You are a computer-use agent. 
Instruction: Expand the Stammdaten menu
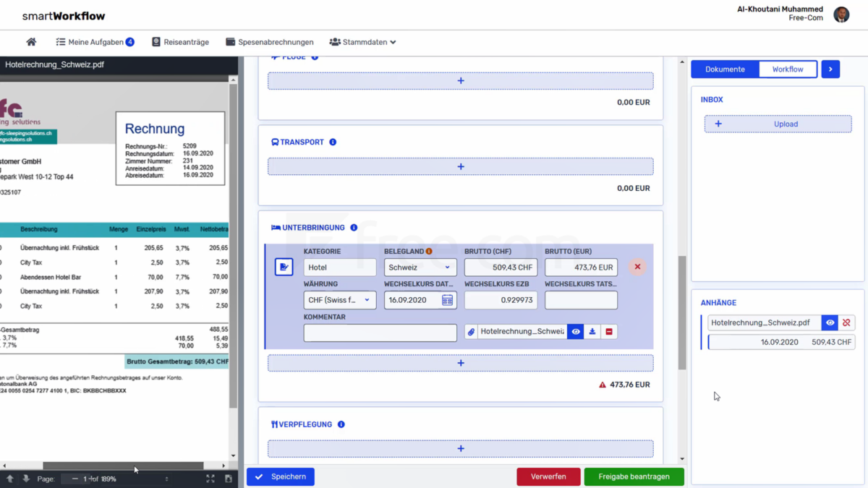tap(362, 41)
